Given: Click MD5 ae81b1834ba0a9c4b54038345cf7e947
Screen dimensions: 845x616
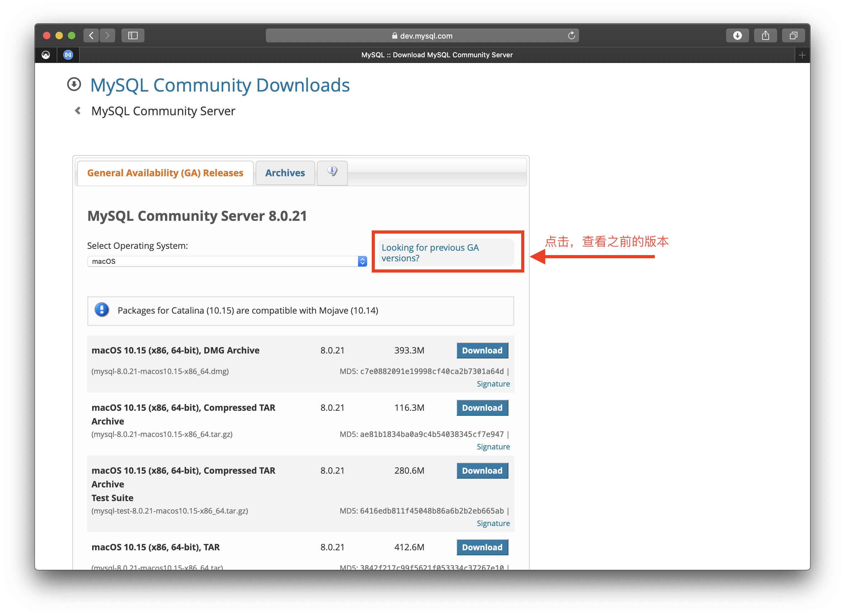Looking at the screenshot, I should (432, 434).
